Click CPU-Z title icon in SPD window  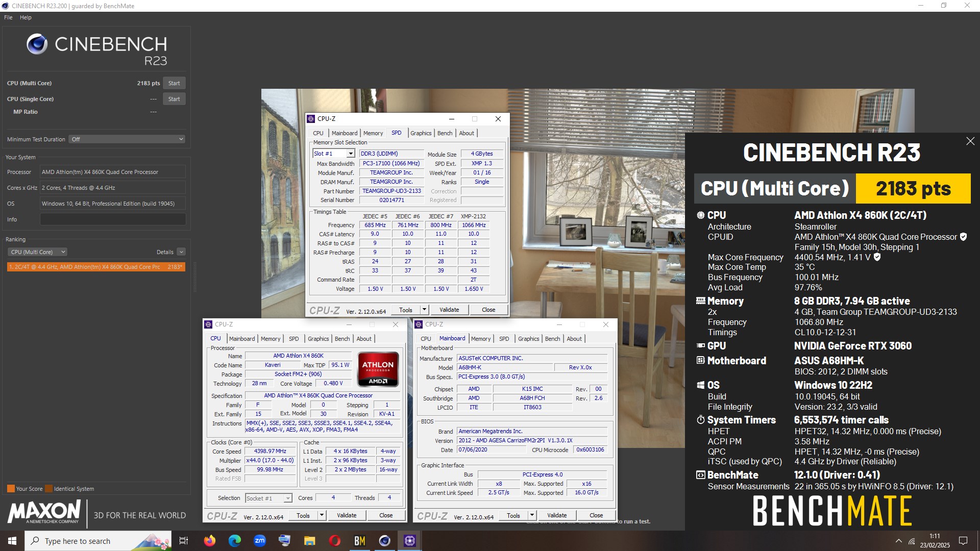tap(311, 119)
